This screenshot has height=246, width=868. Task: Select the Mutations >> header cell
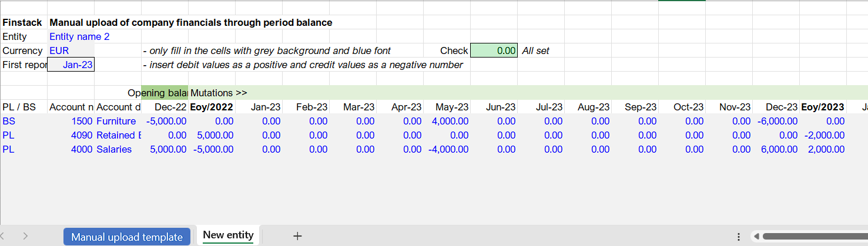[x=219, y=93]
